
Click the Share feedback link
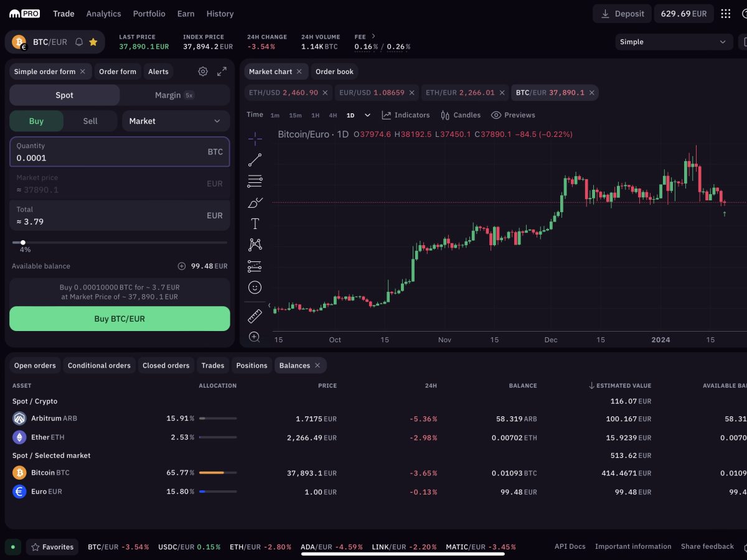(707, 547)
